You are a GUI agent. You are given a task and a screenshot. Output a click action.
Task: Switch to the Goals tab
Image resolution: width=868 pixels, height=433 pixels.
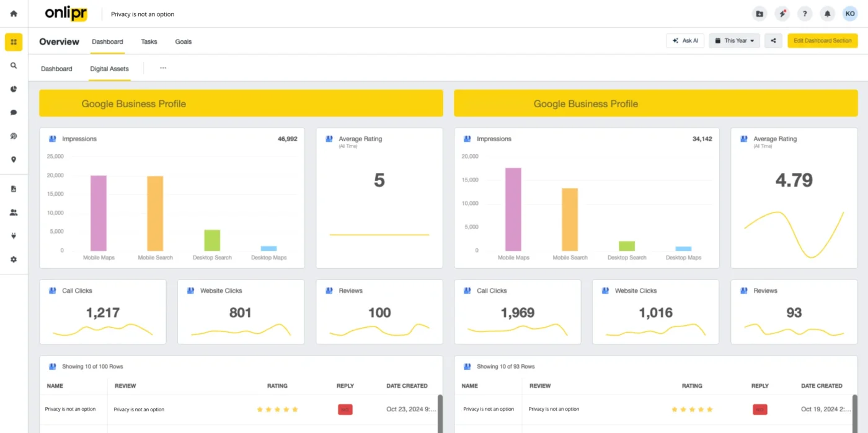coord(184,42)
